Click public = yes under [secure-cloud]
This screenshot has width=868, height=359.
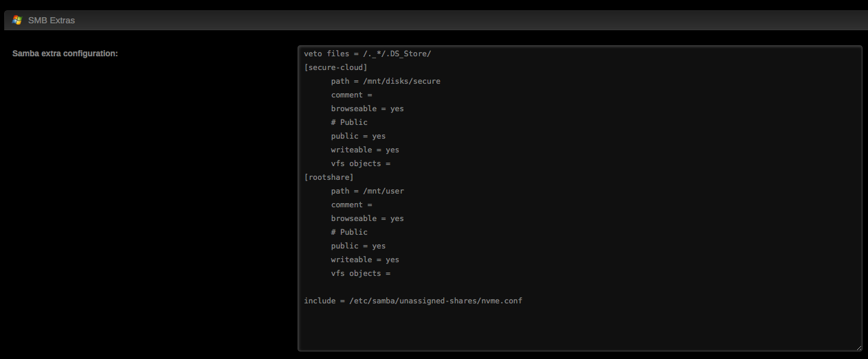358,136
